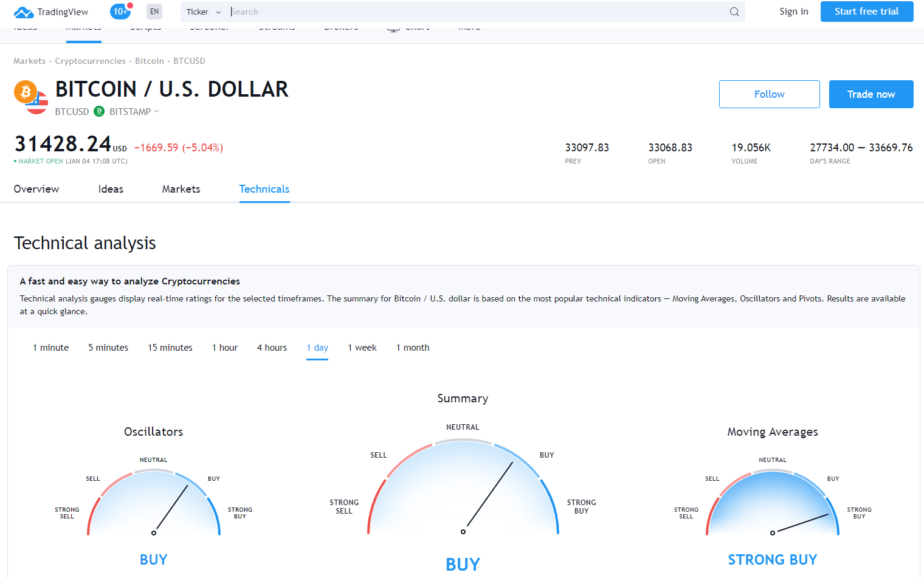
Task: Switch to the Overview tab
Action: 36,189
